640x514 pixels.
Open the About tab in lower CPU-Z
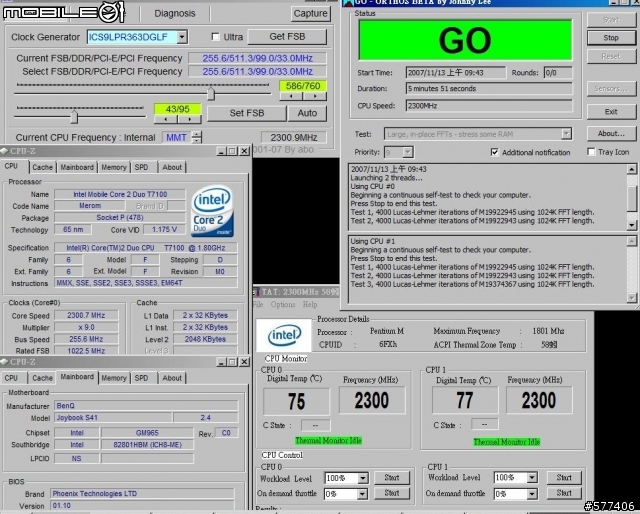pyautogui.click(x=172, y=378)
